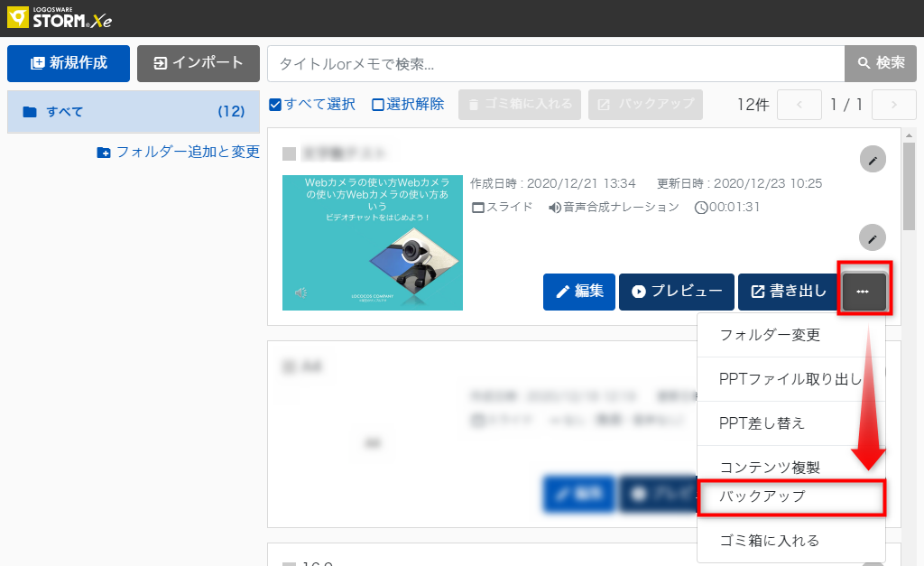Click the インポート button
The height and width of the screenshot is (566, 924).
[x=199, y=63]
